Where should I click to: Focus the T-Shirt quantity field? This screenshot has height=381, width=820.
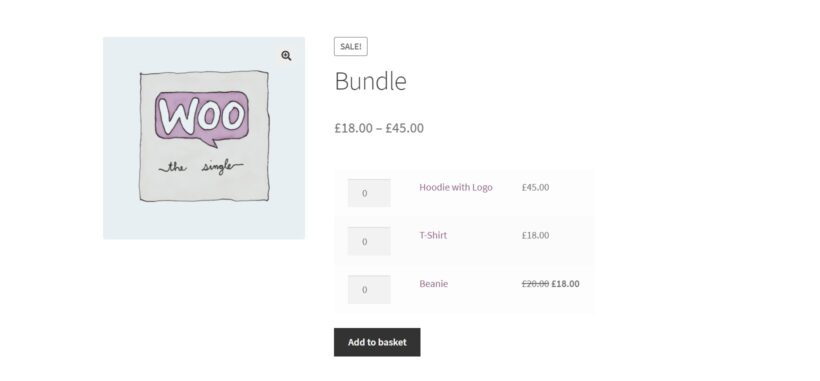[369, 241]
